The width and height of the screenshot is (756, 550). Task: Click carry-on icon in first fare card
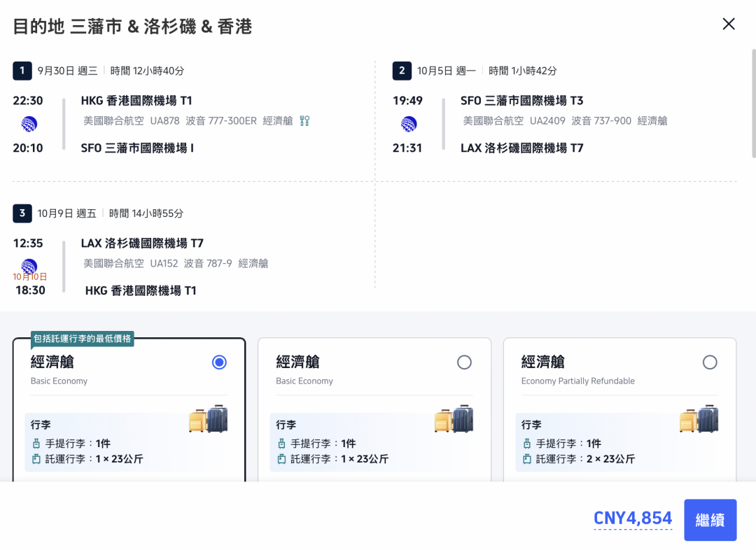tap(36, 444)
